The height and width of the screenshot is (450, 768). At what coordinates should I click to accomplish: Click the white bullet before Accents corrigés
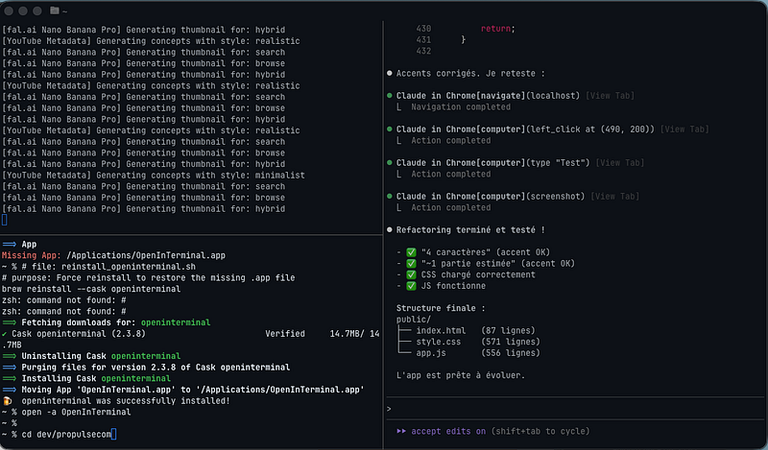tap(389, 73)
